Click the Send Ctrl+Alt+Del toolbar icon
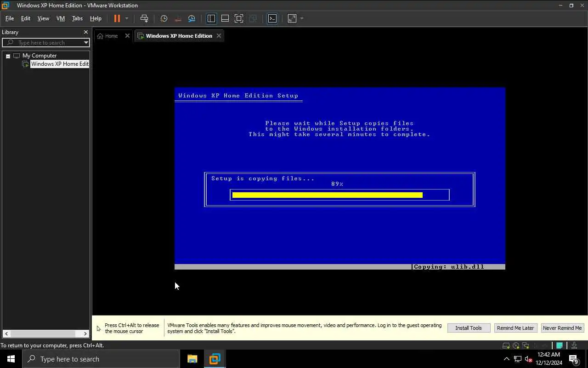Viewport: 588px width, 368px height. coord(144,18)
